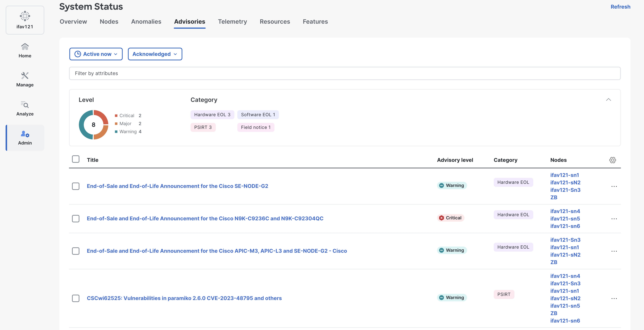Switch to the Nodes tab
This screenshot has width=644, height=330.
click(109, 21)
